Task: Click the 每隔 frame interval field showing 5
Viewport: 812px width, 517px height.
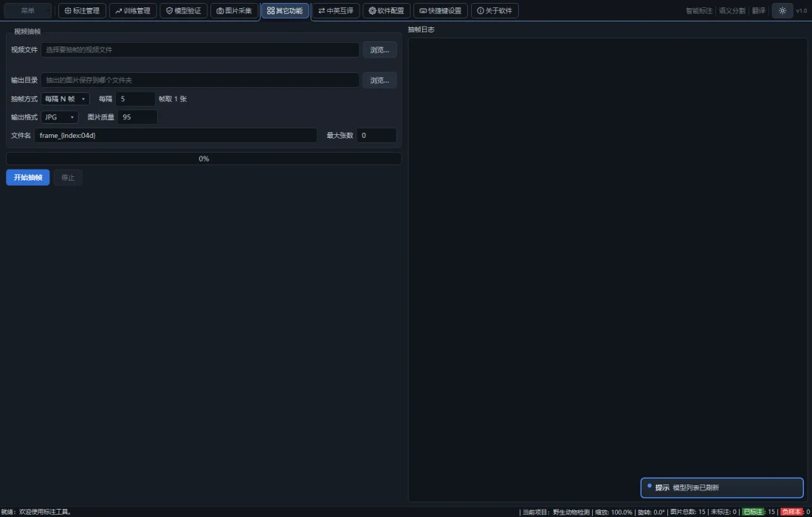Action: click(135, 99)
